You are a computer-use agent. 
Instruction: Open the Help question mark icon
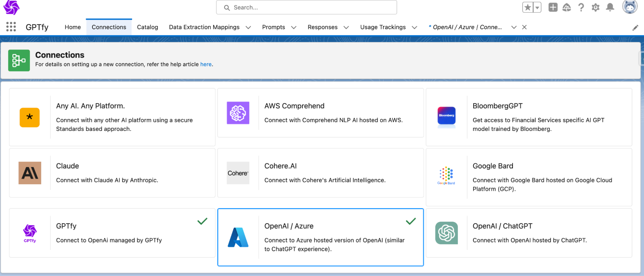pyautogui.click(x=581, y=7)
